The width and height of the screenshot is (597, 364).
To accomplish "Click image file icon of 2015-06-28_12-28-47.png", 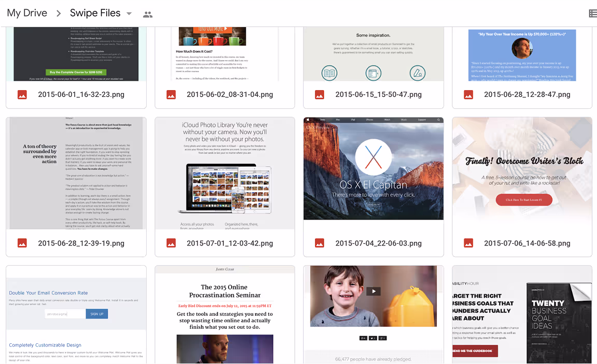I will (x=468, y=95).
